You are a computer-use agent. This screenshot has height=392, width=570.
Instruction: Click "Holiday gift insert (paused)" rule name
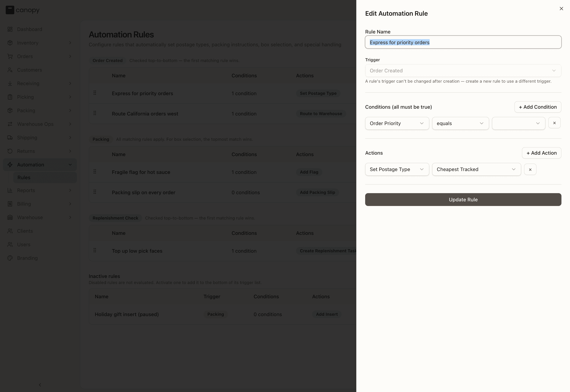coord(127,314)
